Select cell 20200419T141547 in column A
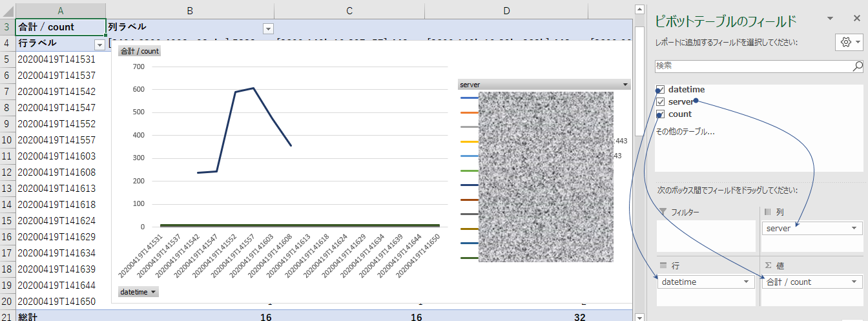The image size is (868, 321). [x=61, y=108]
